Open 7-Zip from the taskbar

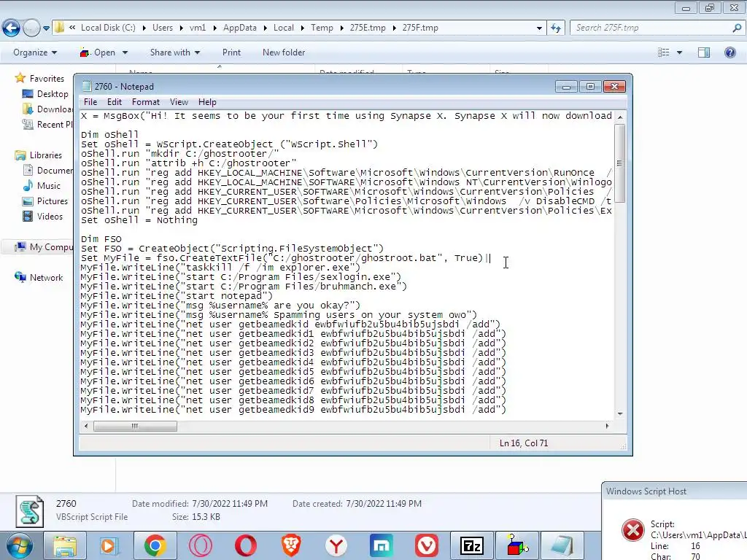coord(472,545)
